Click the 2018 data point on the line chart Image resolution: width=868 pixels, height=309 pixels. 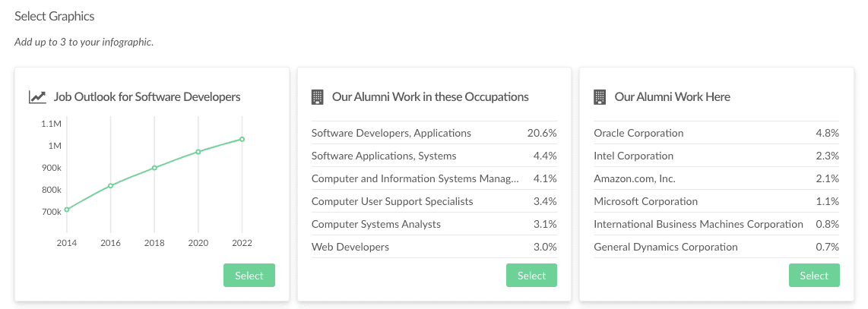click(x=154, y=168)
